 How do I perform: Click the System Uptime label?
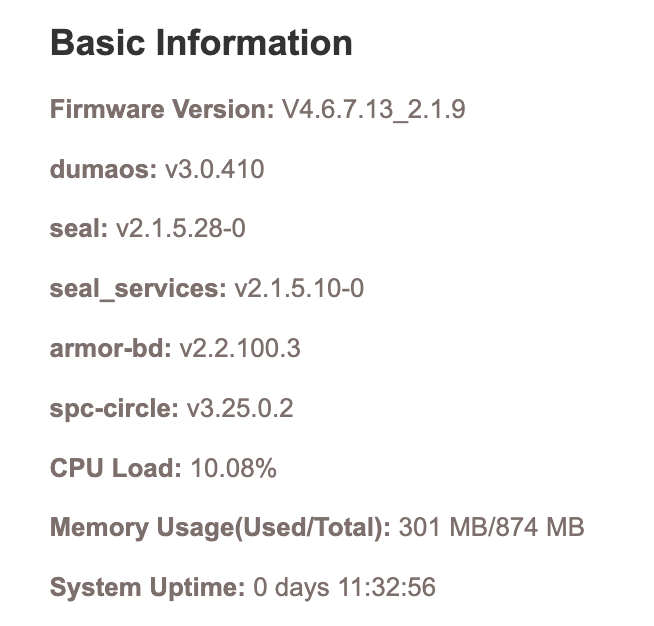click(x=147, y=587)
